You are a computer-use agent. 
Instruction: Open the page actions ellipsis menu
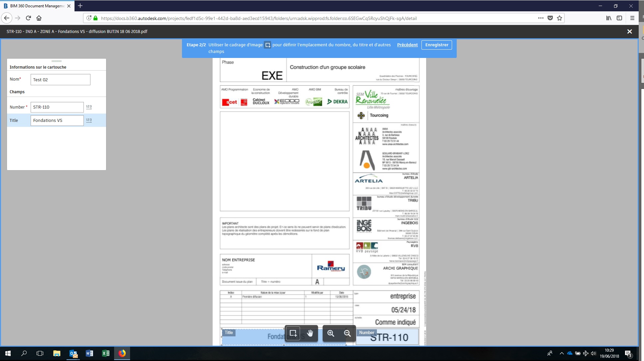click(541, 18)
